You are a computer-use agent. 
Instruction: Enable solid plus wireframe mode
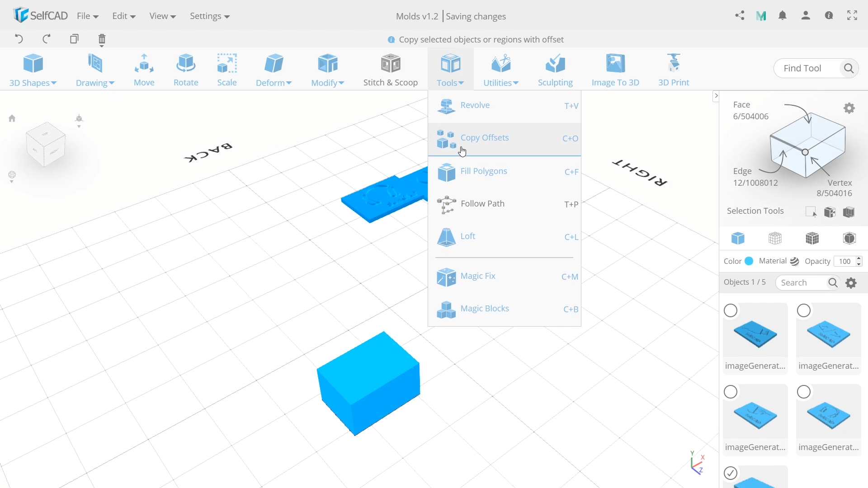812,238
